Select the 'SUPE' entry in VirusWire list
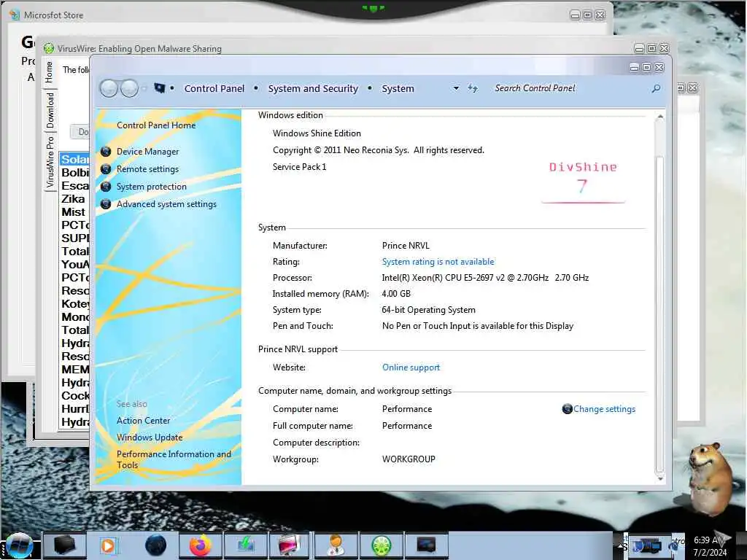This screenshot has width=747, height=560. pos(75,238)
